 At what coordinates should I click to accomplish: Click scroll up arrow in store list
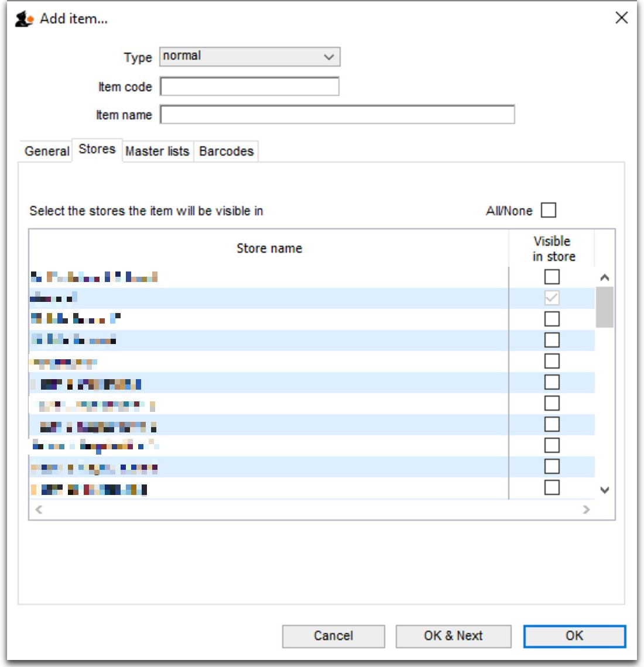(605, 277)
